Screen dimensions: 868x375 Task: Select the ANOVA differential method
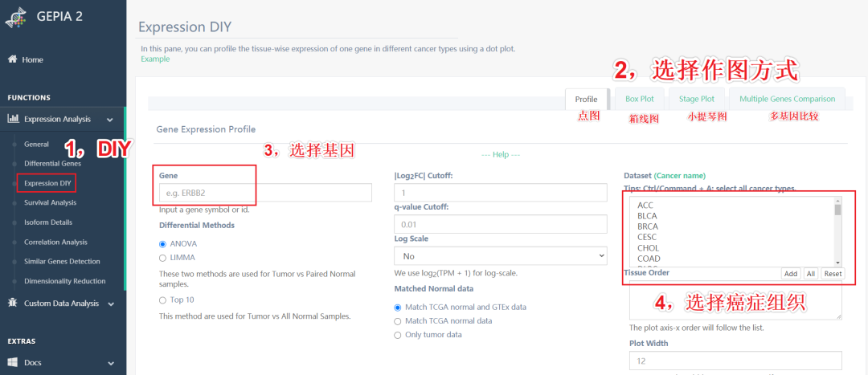[x=162, y=244]
